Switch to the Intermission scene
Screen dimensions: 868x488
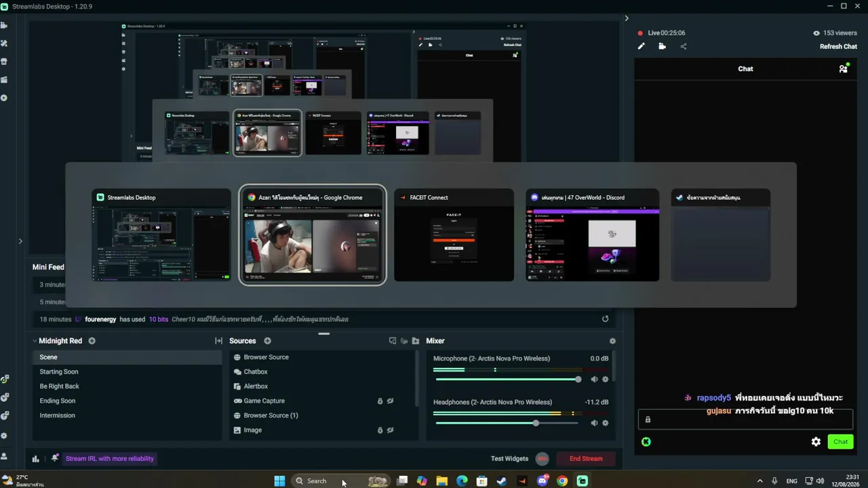(x=127, y=415)
